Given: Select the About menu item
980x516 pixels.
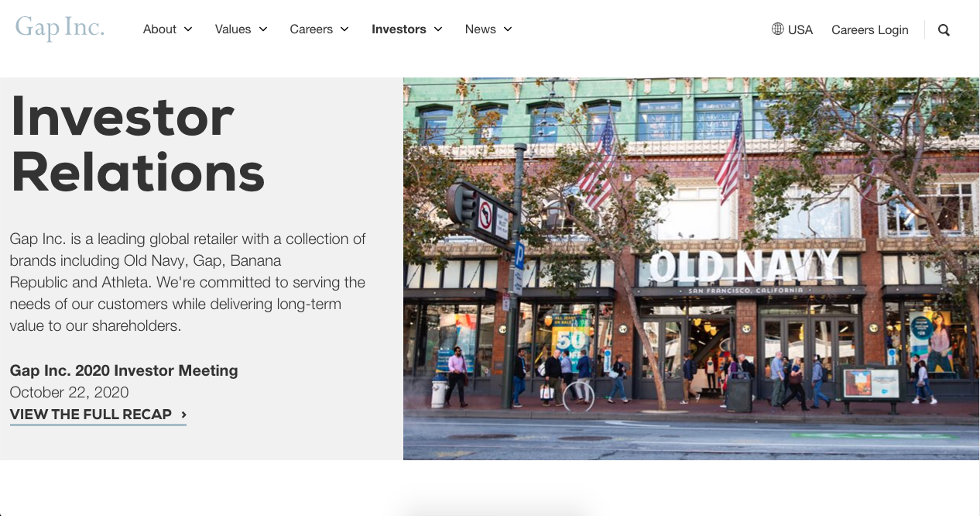Looking at the screenshot, I should click(x=159, y=29).
